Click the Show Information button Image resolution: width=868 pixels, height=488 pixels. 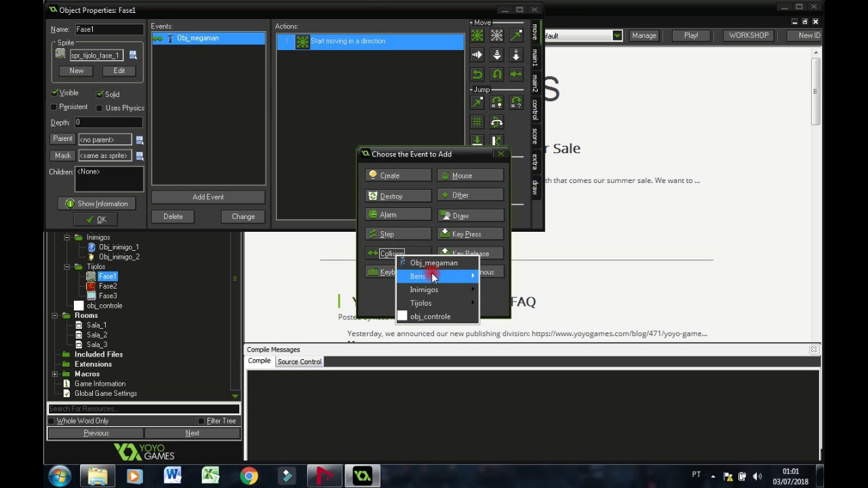point(96,204)
